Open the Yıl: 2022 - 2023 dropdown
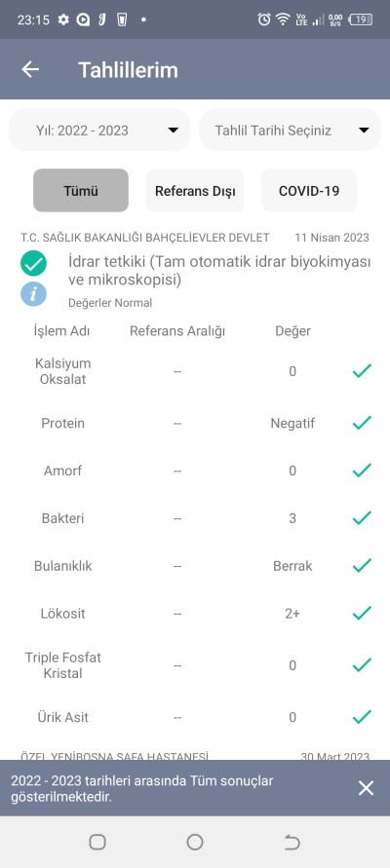Screen dimensions: 390x868 coord(99,131)
